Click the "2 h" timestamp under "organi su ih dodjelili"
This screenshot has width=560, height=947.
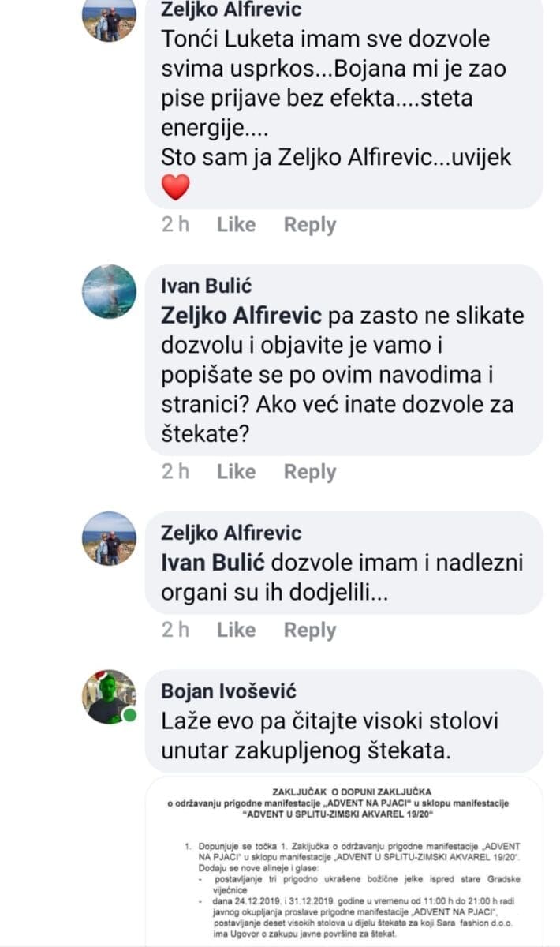point(175,631)
